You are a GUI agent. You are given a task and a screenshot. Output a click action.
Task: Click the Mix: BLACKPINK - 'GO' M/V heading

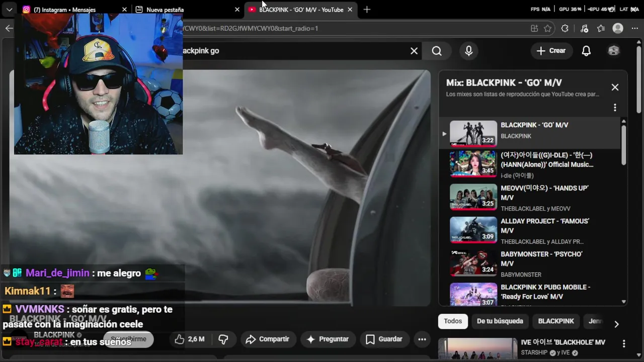pyautogui.click(x=504, y=82)
